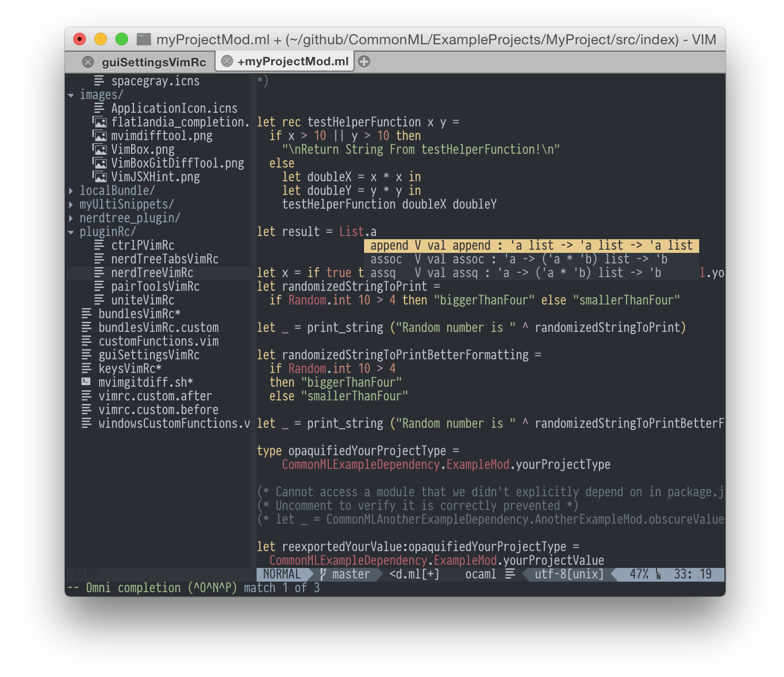Open mvimdifftool.png in the file tree

pos(162,136)
